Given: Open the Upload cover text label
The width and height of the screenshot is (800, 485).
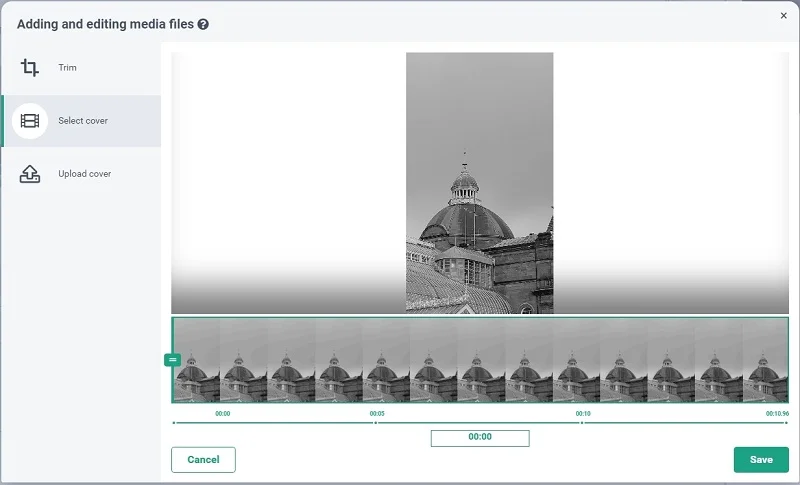Looking at the screenshot, I should (84, 174).
